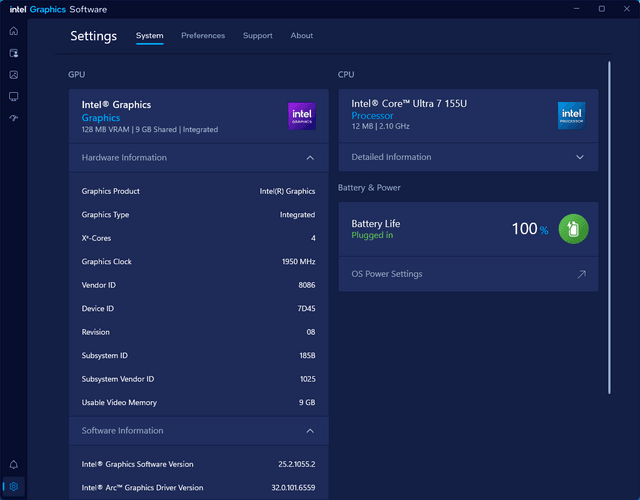This screenshot has height=500, width=640.
Task: Open the picture-shaped sidebar icon
Action: (14, 75)
